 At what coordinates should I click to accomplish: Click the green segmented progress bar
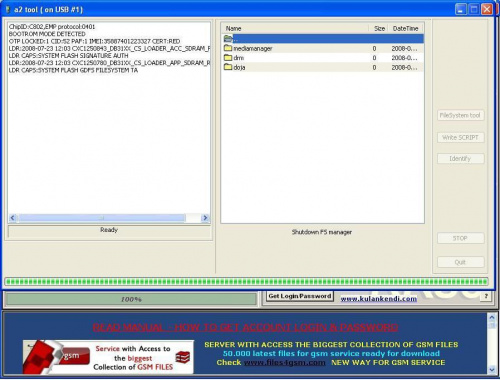pyautogui.click(x=246, y=282)
